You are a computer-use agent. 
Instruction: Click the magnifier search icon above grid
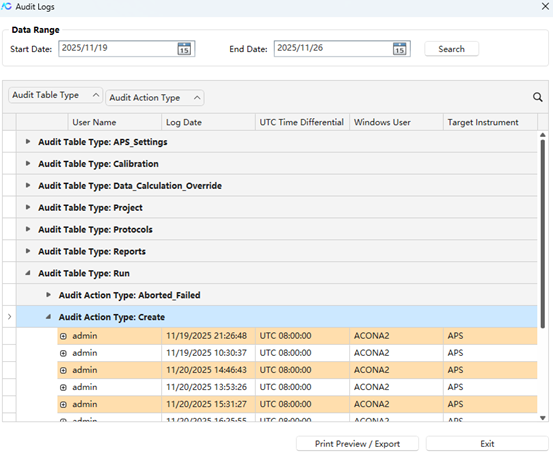pos(537,97)
